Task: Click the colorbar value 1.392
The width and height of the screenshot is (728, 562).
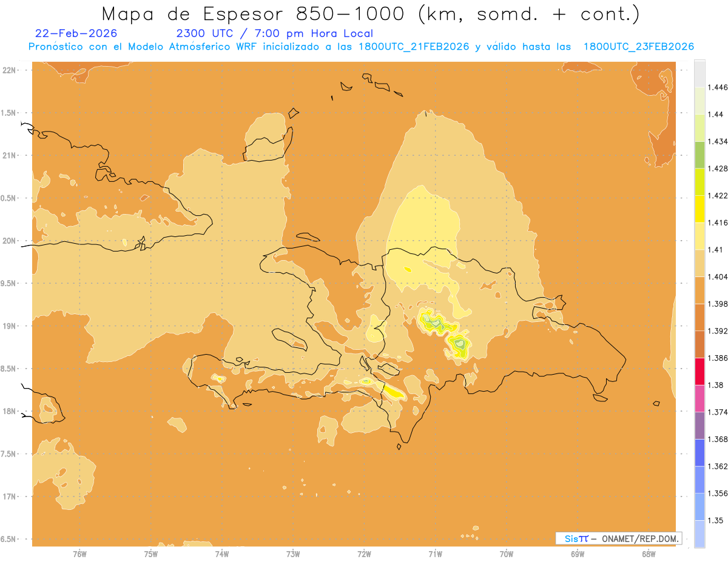Action: pos(719,331)
